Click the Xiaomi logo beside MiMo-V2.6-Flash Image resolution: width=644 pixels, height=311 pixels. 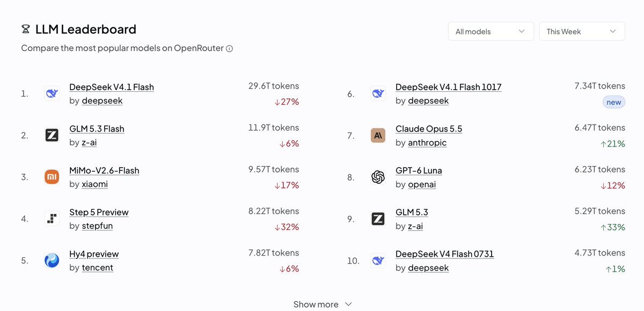tap(52, 177)
